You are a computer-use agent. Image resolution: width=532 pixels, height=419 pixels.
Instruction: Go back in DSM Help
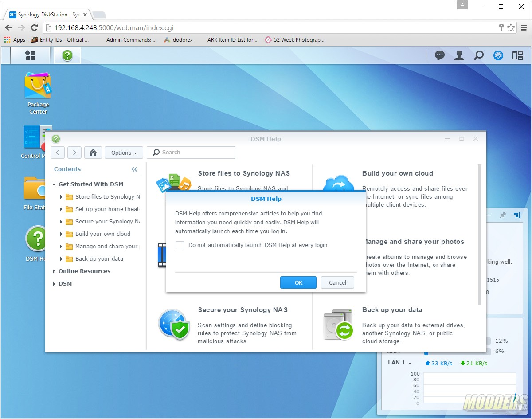58,153
